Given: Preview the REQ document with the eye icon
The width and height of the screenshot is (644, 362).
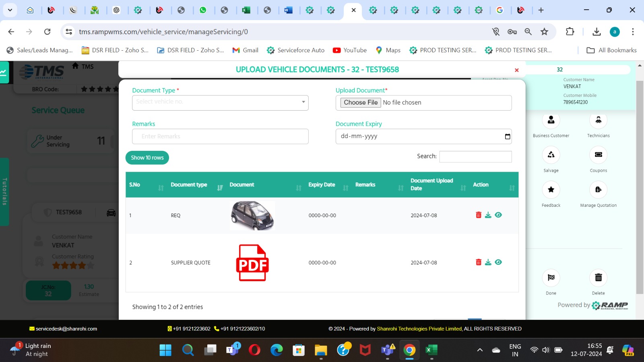Looking at the screenshot, I should tap(498, 215).
